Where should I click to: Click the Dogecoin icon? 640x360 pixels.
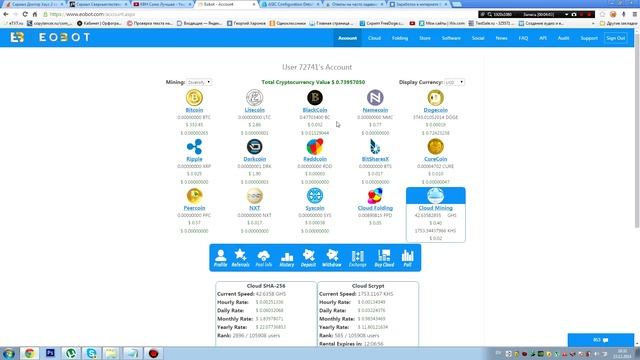[436, 98]
